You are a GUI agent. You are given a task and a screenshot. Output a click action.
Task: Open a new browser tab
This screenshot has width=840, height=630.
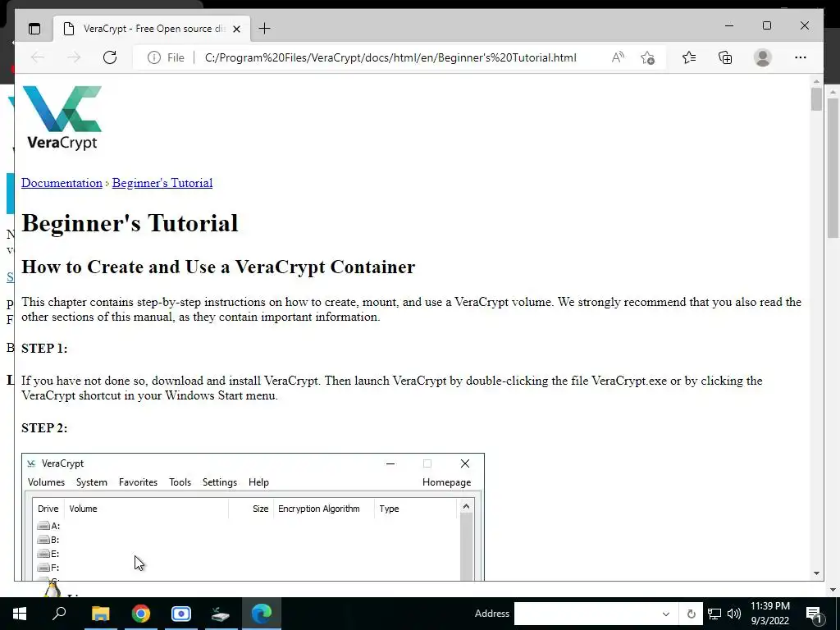(x=264, y=29)
